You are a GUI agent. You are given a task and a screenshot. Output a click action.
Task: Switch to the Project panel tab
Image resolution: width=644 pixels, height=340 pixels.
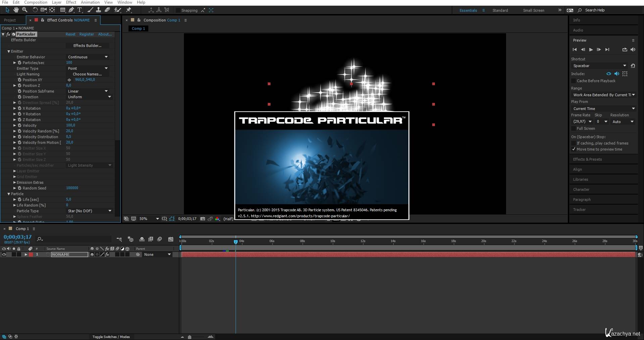point(10,20)
